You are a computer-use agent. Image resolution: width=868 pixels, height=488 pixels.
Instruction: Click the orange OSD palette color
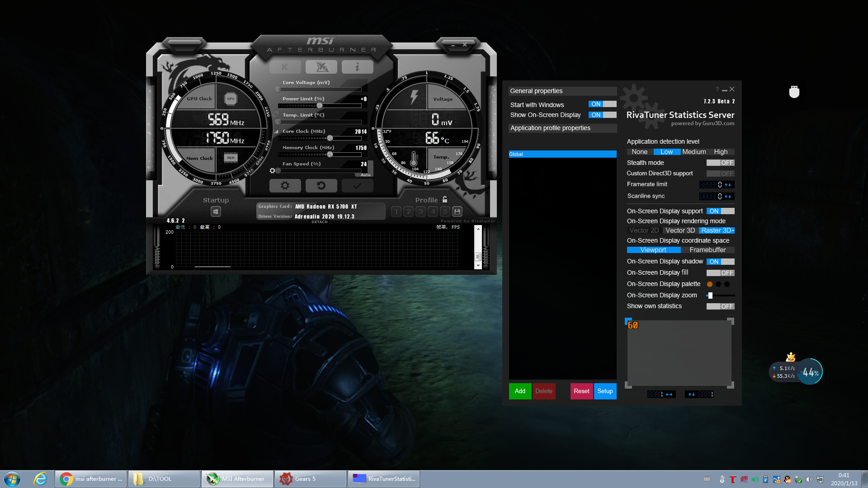(710, 284)
